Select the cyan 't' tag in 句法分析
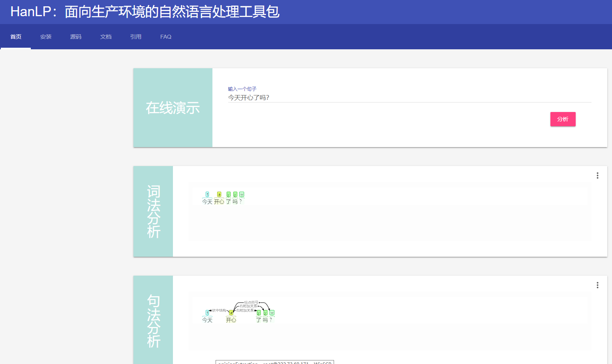 207,313
